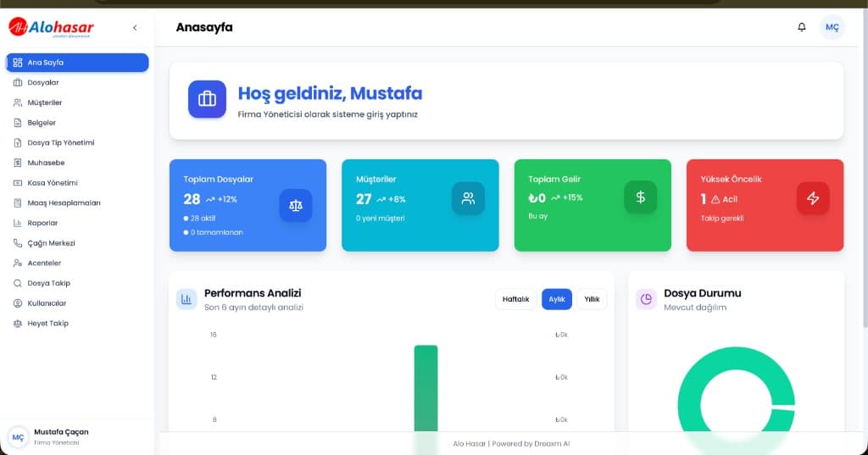Collapse the sidebar with the chevron arrow
This screenshot has height=455, width=868.
pyautogui.click(x=135, y=28)
